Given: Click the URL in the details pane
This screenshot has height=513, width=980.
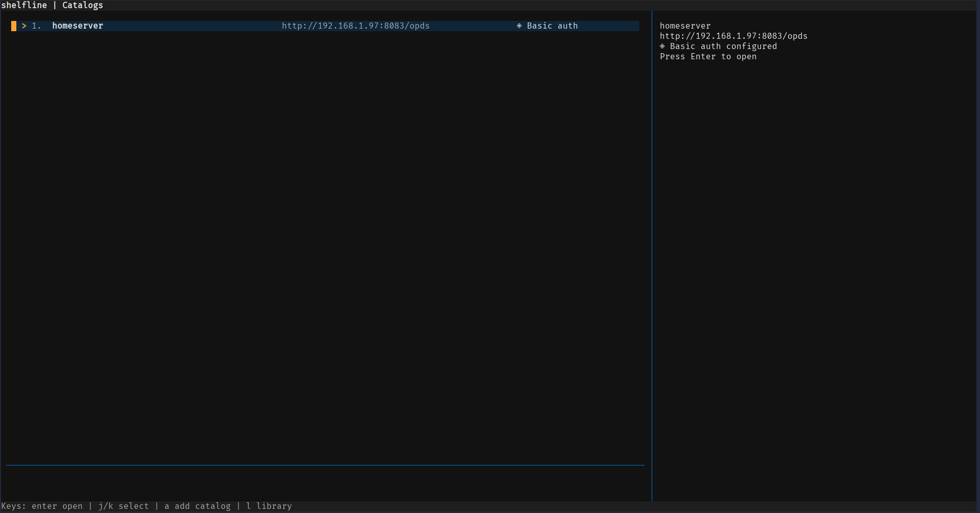Looking at the screenshot, I should pos(734,36).
